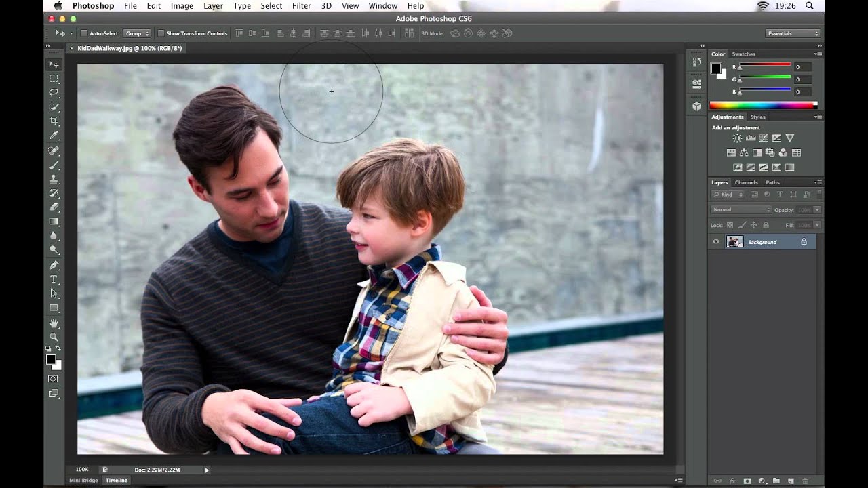Select the Lasso tool
The image size is (868, 488).
[54, 93]
